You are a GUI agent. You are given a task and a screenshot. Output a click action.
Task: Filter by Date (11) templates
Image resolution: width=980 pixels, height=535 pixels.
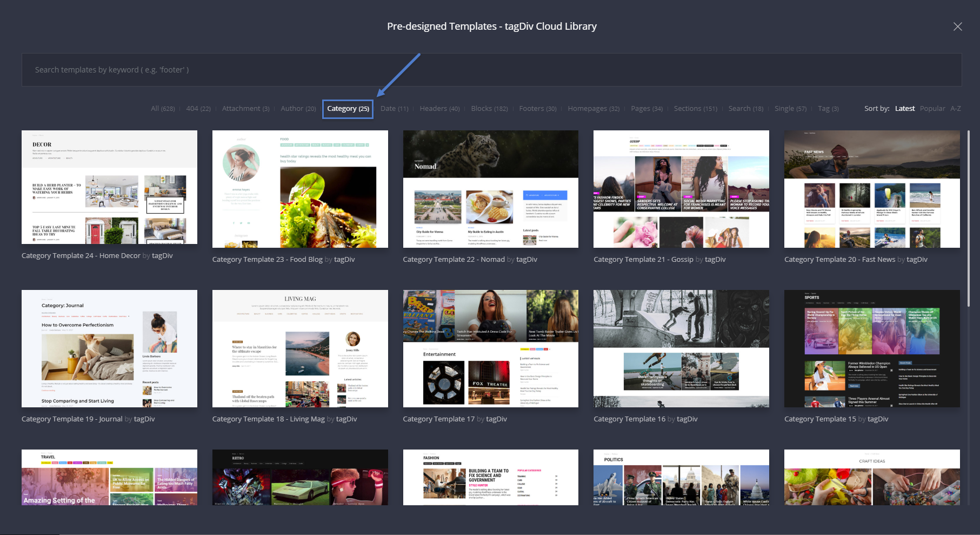[395, 109]
